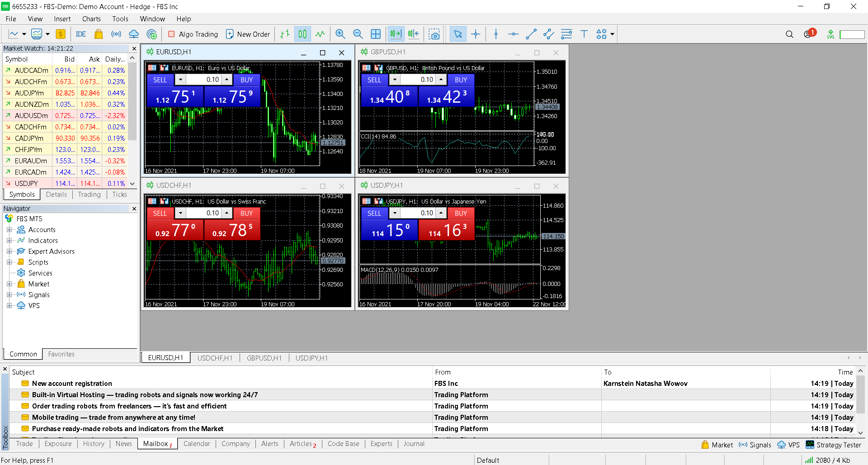Click the green LVL level icon
This screenshot has height=465, width=868.
[x=830, y=34]
